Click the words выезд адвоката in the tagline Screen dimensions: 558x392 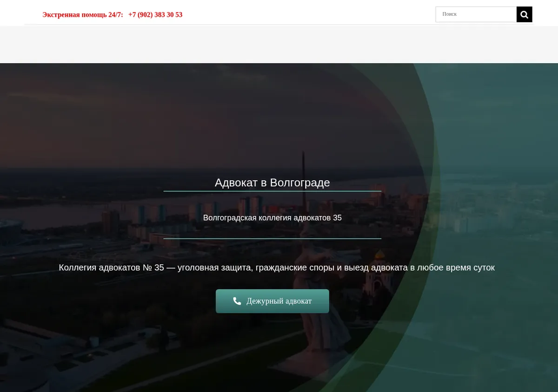(x=376, y=268)
